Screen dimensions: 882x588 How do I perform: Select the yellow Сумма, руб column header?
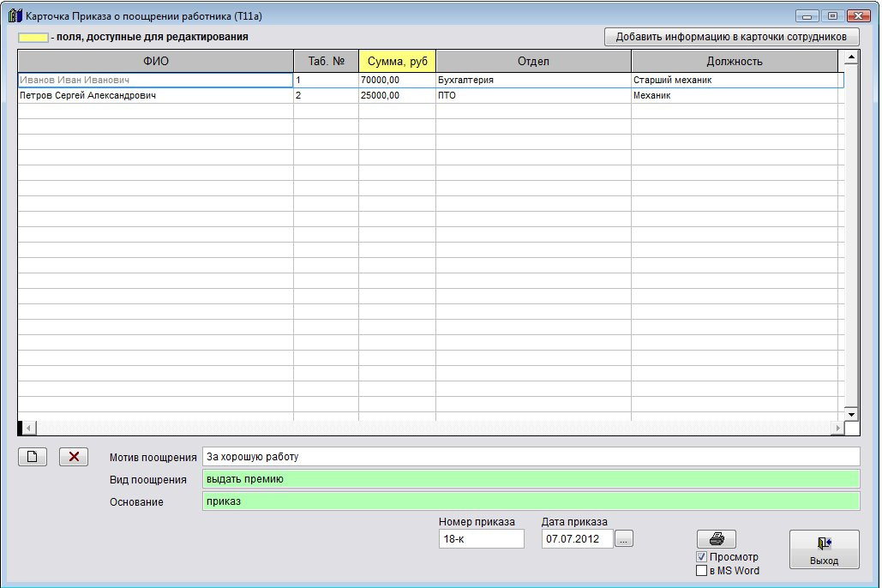tap(397, 61)
